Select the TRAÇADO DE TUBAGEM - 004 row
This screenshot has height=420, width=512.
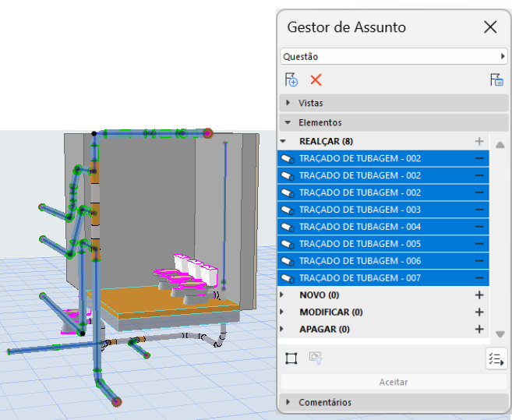tap(383, 227)
